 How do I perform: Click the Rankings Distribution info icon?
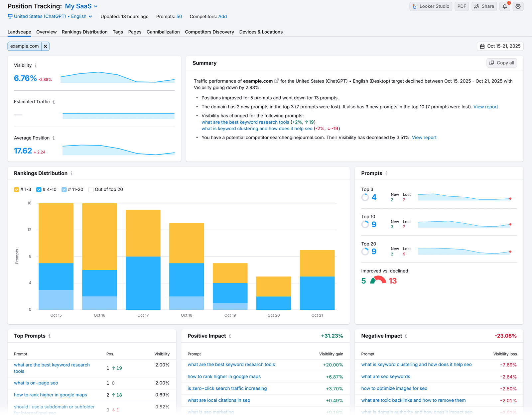pos(71,173)
